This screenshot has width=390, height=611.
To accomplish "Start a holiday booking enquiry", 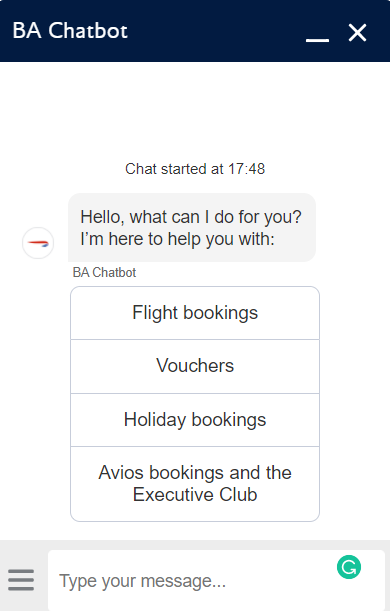I will click(x=195, y=420).
